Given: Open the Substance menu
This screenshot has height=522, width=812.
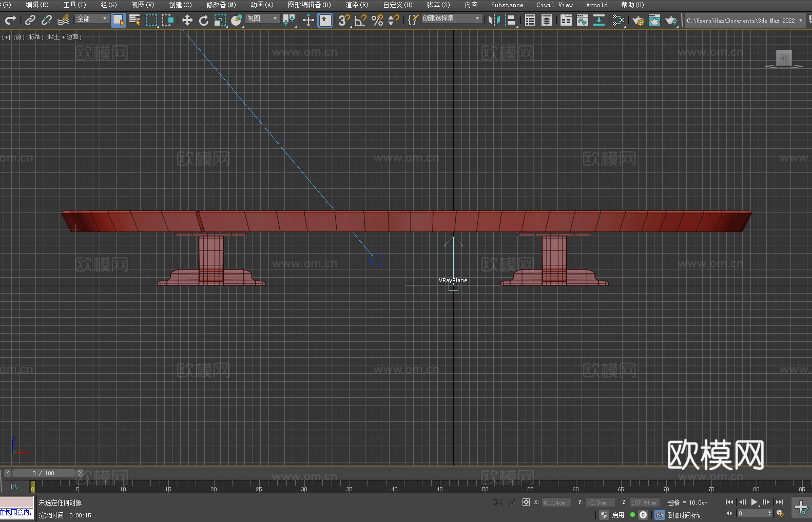Looking at the screenshot, I should (507, 5).
